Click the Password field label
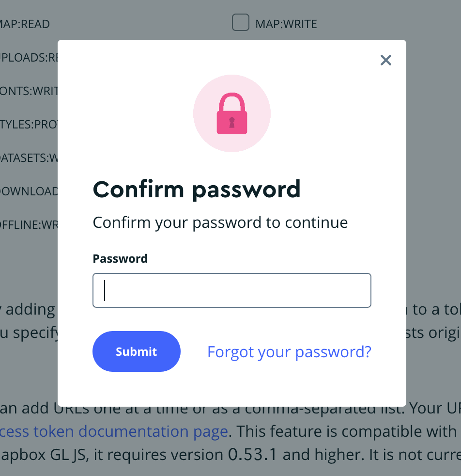The width and height of the screenshot is (461, 476). coord(120,259)
